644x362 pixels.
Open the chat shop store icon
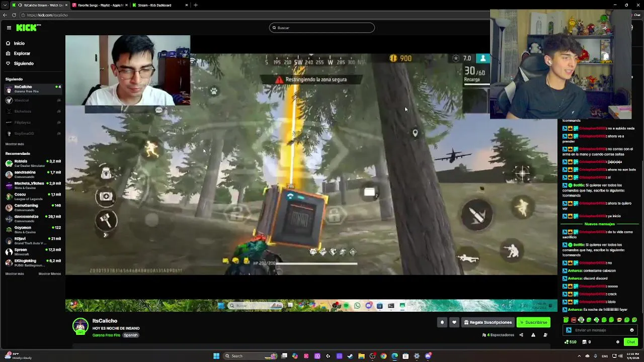[584, 342]
